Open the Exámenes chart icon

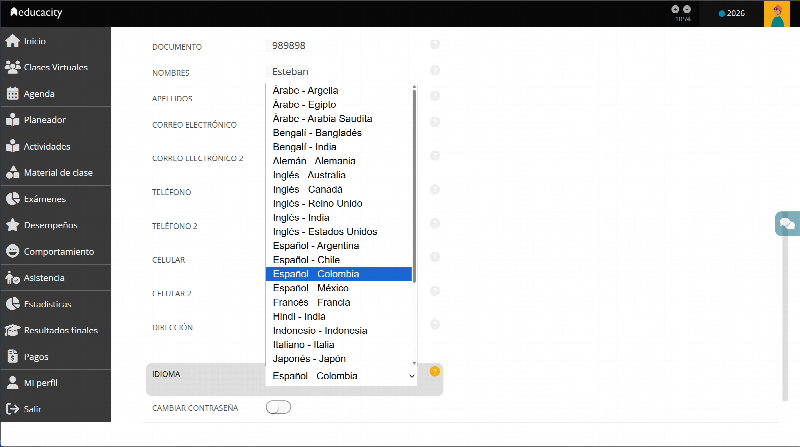12,198
